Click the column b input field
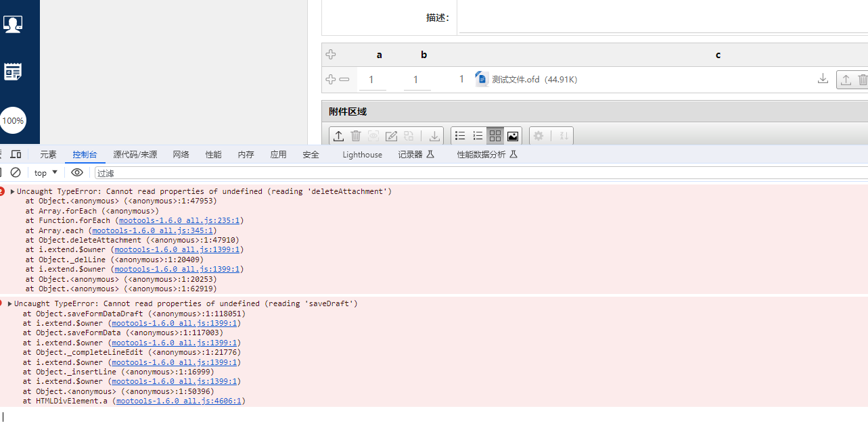Viewport: 868px width, 442px height. click(417, 80)
